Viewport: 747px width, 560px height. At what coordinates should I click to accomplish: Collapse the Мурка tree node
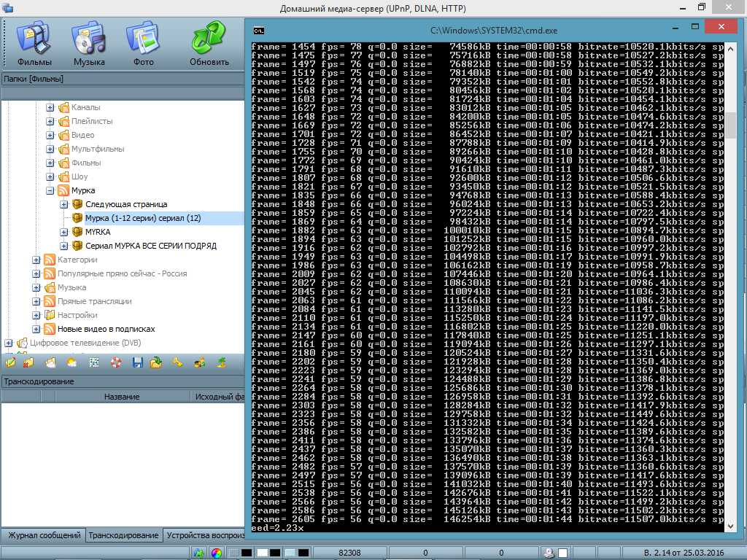50,190
